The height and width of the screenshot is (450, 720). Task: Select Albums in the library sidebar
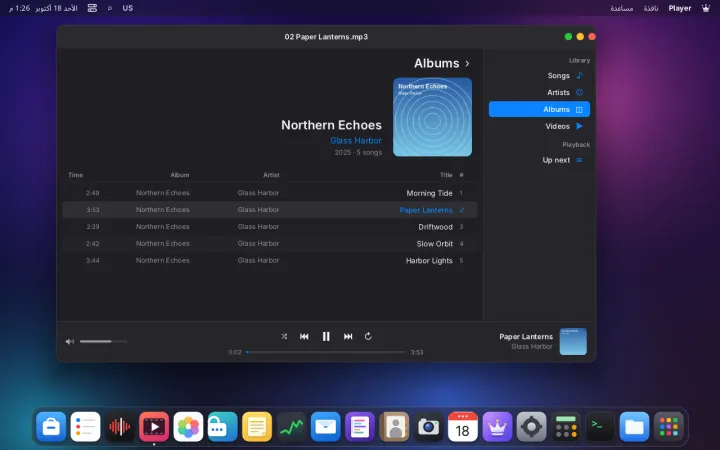539,109
